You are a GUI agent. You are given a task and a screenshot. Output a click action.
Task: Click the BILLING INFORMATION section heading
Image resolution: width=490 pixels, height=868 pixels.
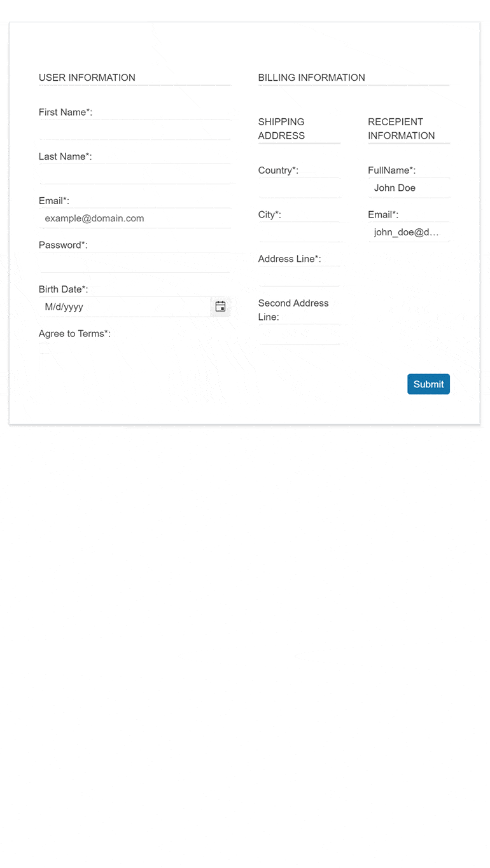tap(311, 77)
